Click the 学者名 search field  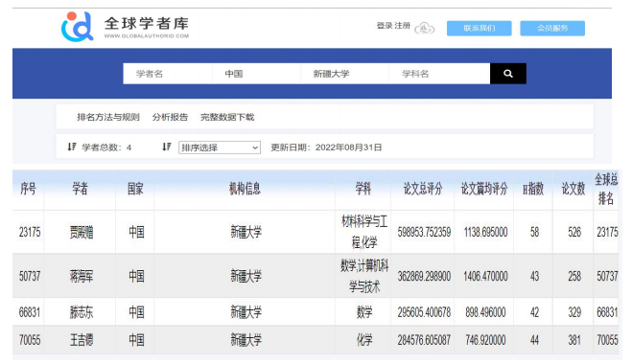pyautogui.click(x=168, y=74)
